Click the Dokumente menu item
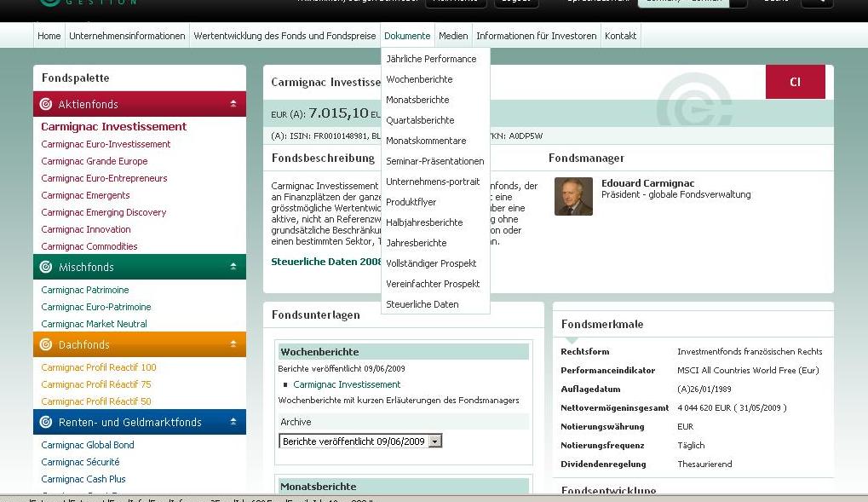 tap(407, 36)
